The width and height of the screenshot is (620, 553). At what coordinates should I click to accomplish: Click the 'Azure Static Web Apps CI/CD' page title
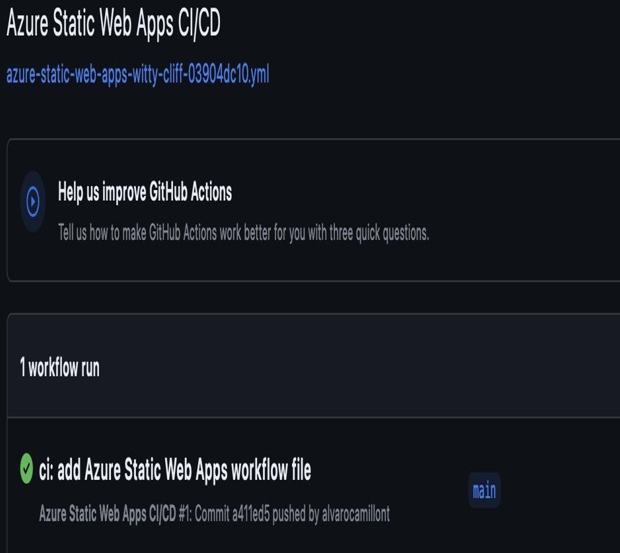113,23
